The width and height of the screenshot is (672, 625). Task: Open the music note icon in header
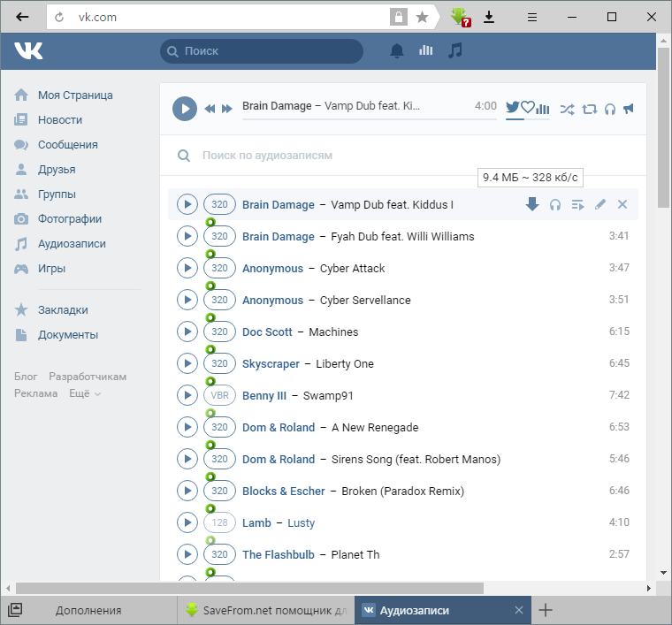[455, 50]
